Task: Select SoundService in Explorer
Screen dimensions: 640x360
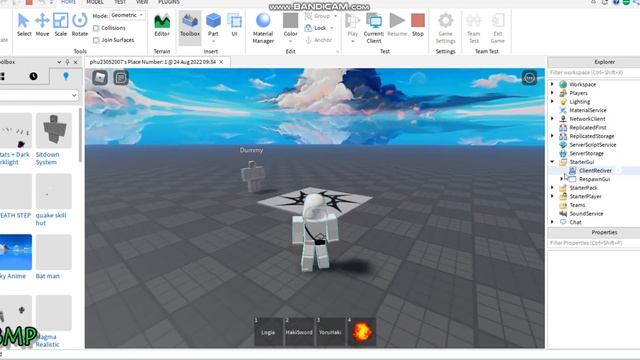Action: 586,213
